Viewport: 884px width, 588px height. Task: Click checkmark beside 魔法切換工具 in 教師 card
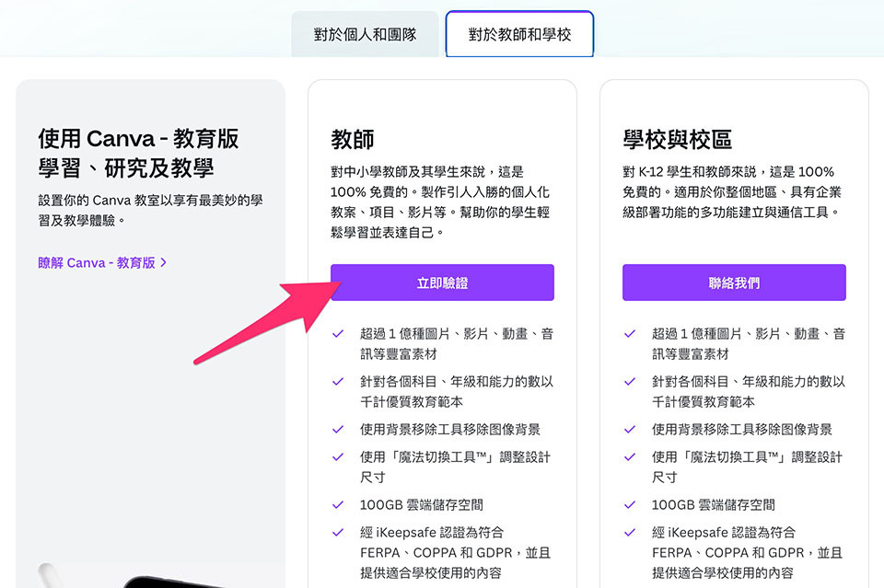338,457
